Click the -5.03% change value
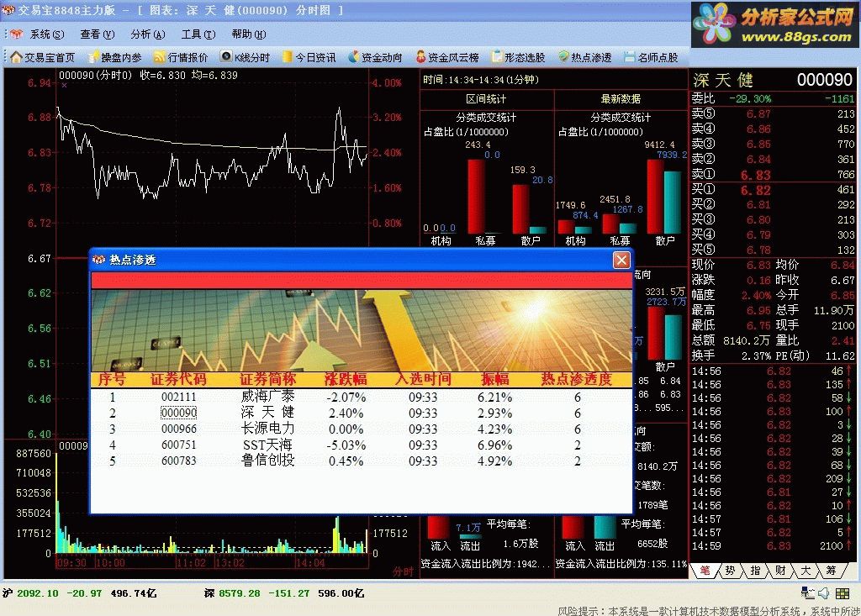This screenshot has height=616, width=861. click(346, 445)
